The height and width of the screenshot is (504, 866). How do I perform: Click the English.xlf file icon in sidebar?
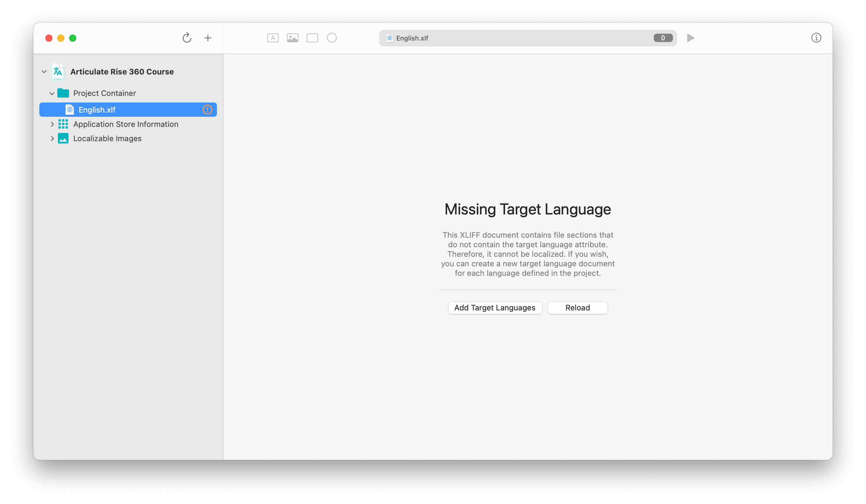pyautogui.click(x=70, y=110)
